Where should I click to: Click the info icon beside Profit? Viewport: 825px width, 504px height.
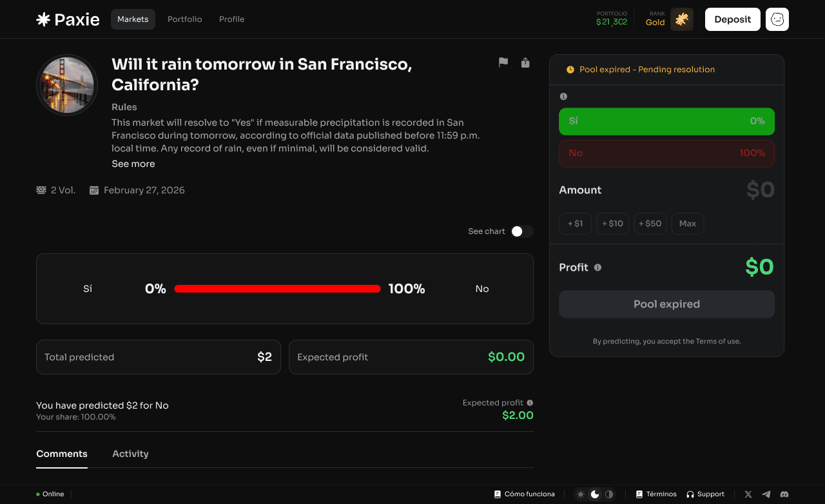(597, 267)
